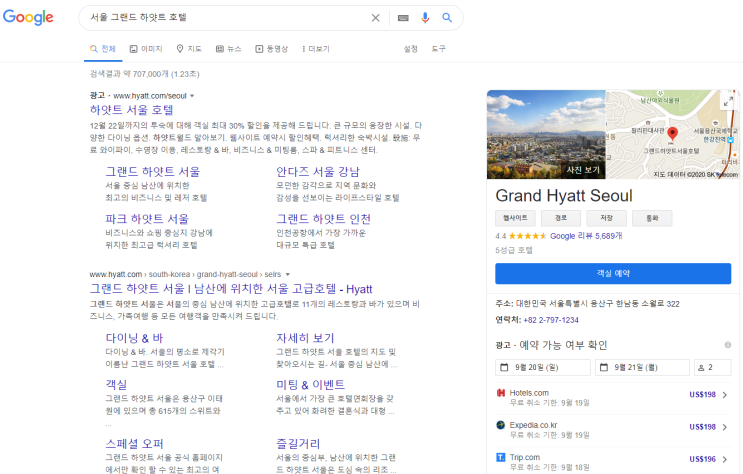Open the 다이닝 & 바 sitelink
The image size is (743, 474).
(134, 338)
